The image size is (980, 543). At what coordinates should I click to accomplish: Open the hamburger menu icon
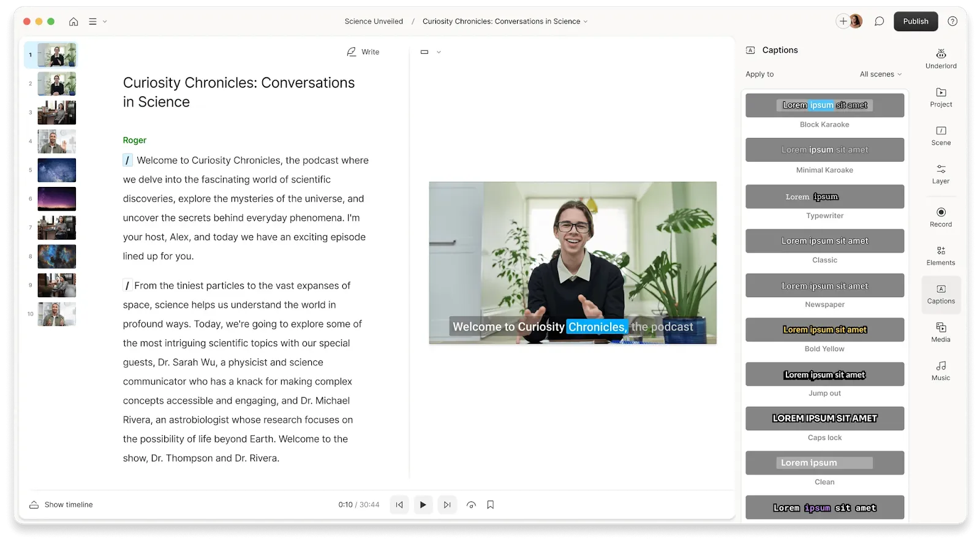[92, 21]
